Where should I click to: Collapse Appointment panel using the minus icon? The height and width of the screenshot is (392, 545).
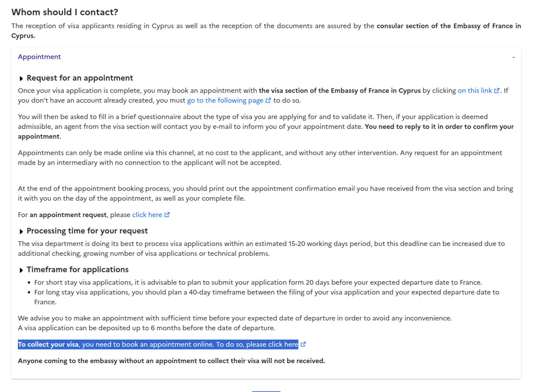(513, 57)
